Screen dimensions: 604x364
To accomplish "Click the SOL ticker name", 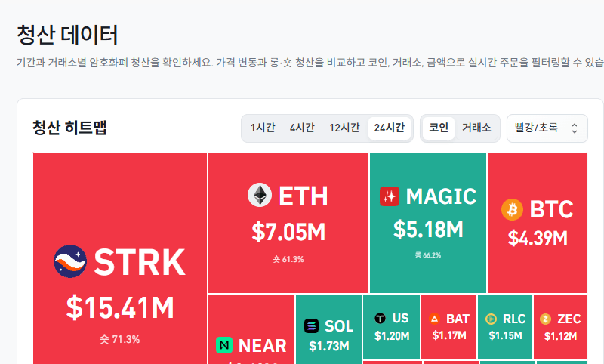I will click(x=339, y=326).
